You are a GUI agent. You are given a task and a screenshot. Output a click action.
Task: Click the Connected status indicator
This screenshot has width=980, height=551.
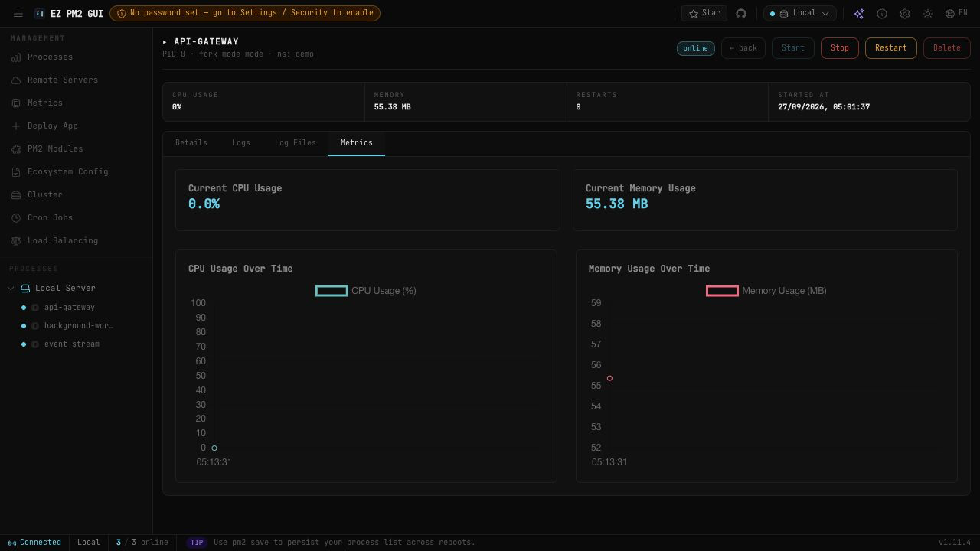34,543
